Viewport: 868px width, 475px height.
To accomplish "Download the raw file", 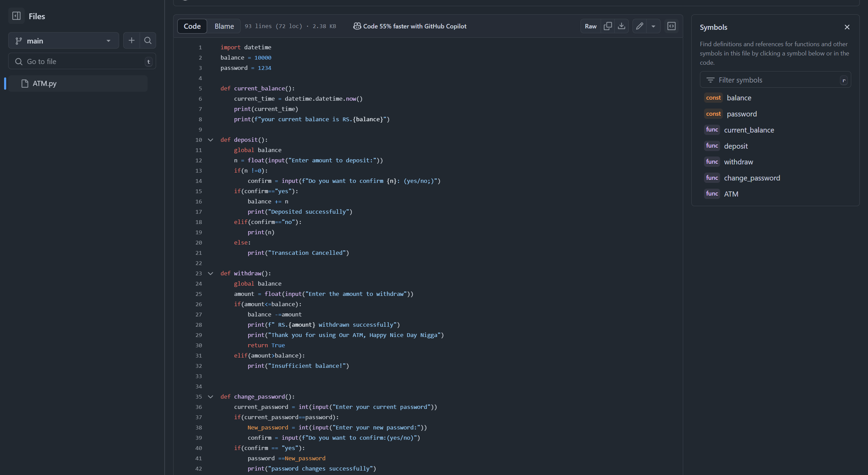I will [x=622, y=26].
